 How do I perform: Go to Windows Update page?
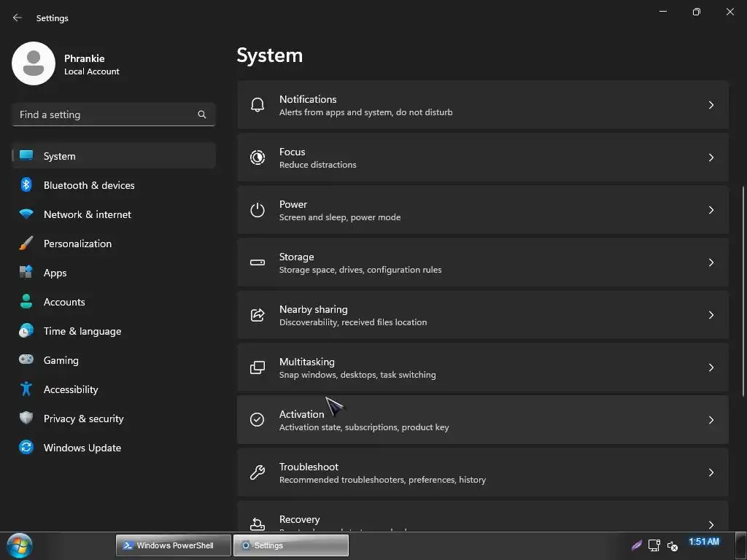click(x=82, y=448)
